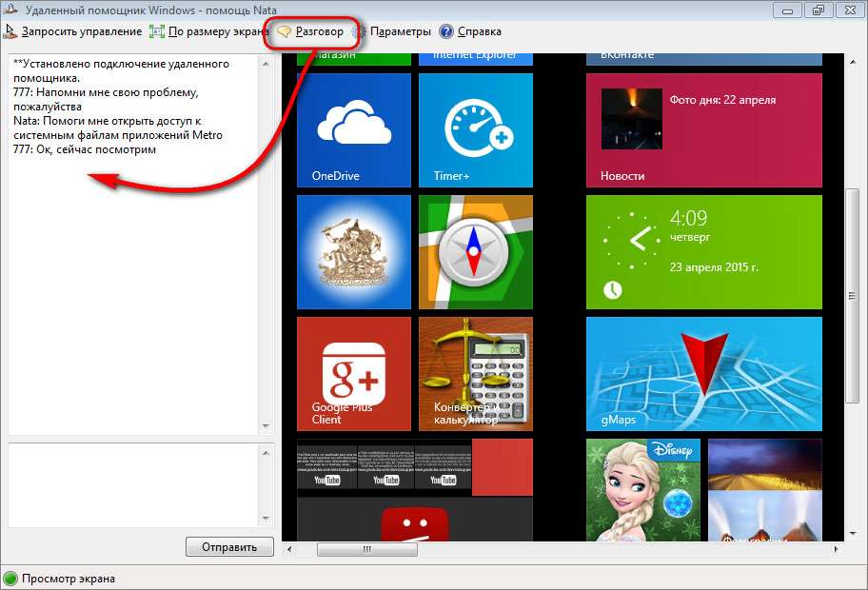Screen dimensions: 868x590
Task: Click 'Фото дня: 22 апреля' caption
Action: pos(722,100)
